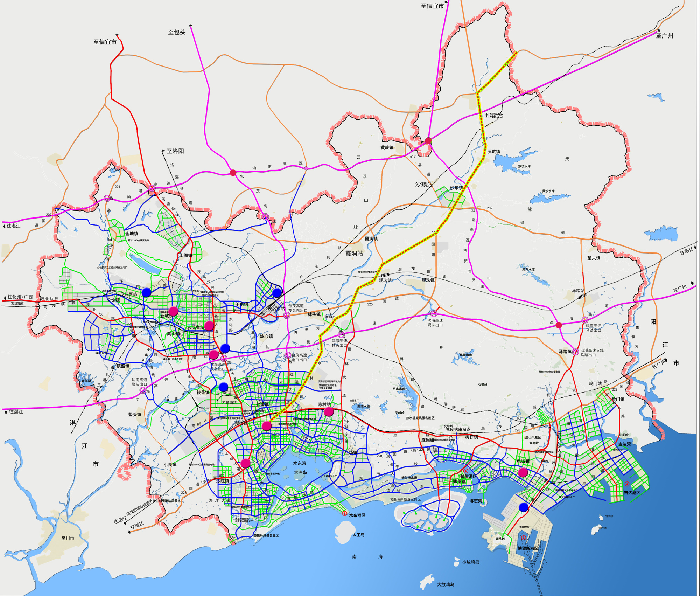This screenshot has width=700, height=596.
Task: Click the 人工岛 island label
Action: click(358, 535)
